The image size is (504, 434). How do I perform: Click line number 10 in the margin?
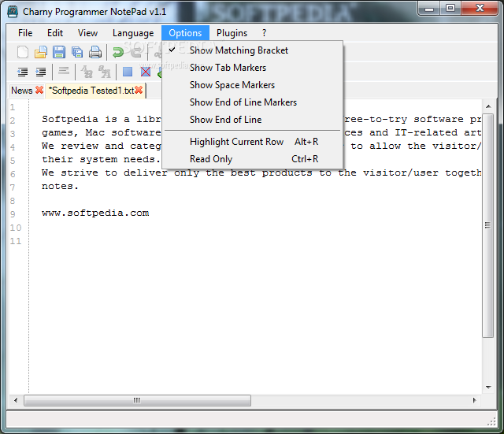[x=16, y=228]
